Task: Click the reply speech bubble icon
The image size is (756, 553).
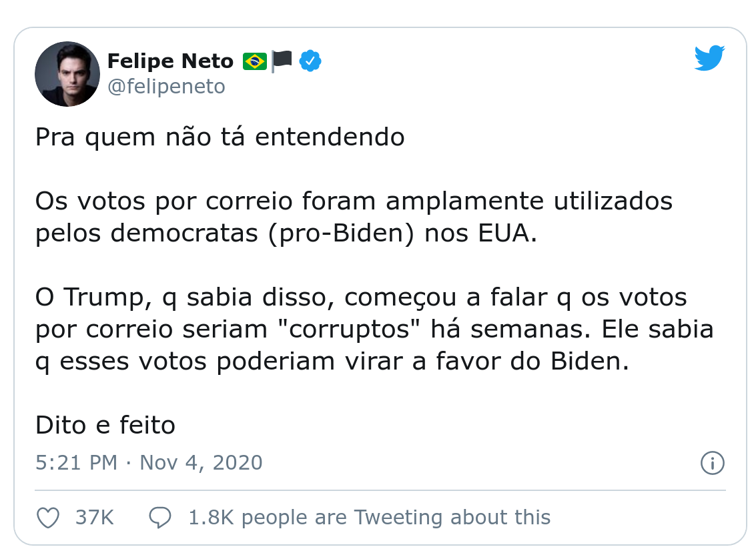Action: tap(160, 518)
